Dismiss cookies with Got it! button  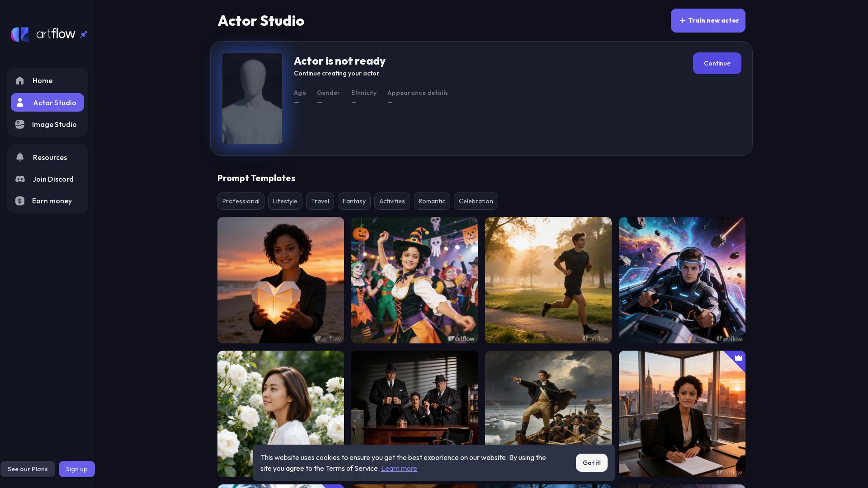(x=591, y=463)
